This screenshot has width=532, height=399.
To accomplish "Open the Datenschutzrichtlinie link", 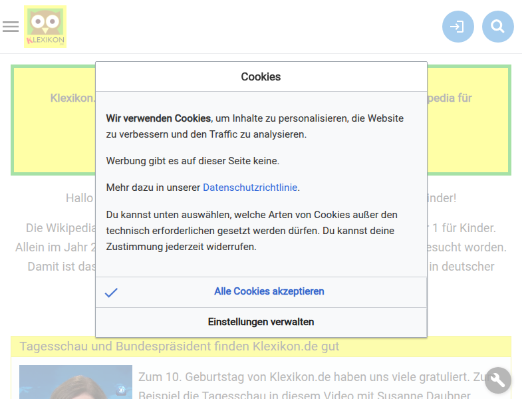I will point(250,188).
